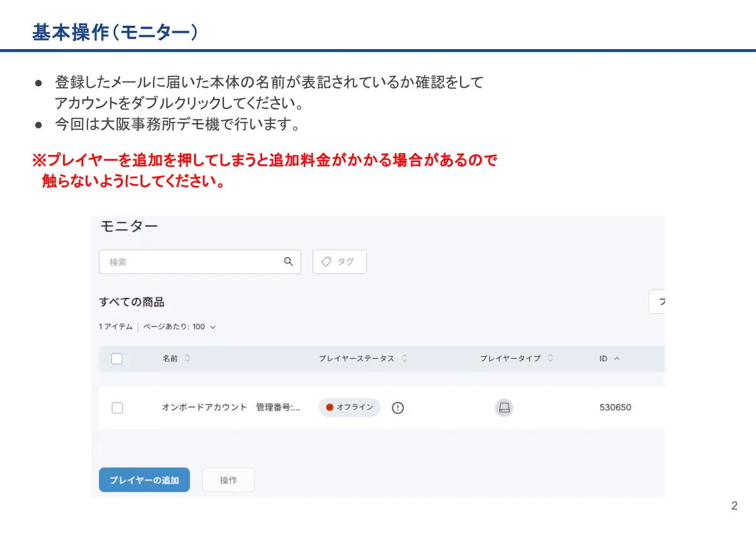Sort by プレイヤータイプ column
The height and width of the screenshot is (535, 756).
pos(517,359)
